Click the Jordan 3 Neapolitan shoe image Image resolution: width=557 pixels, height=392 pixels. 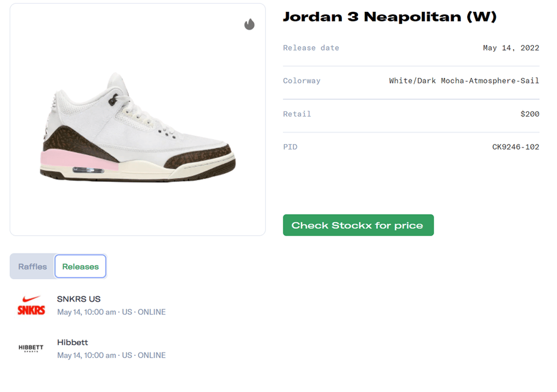click(138, 129)
